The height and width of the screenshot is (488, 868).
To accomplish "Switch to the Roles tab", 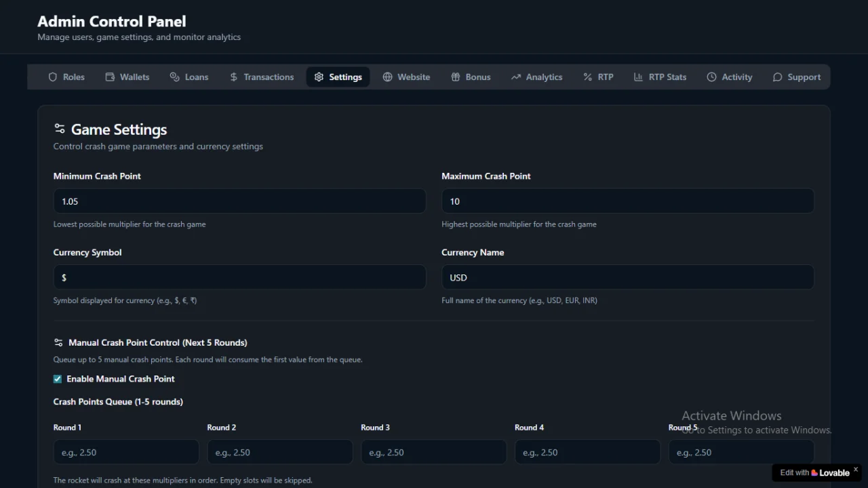I will coord(66,77).
